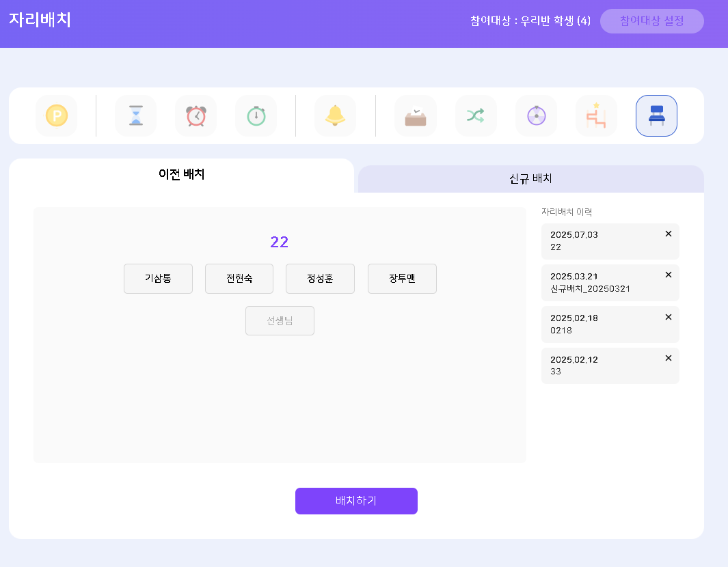Open the ballot box voting tool
The height and width of the screenshot is (567, 728).
coord(416,116)
